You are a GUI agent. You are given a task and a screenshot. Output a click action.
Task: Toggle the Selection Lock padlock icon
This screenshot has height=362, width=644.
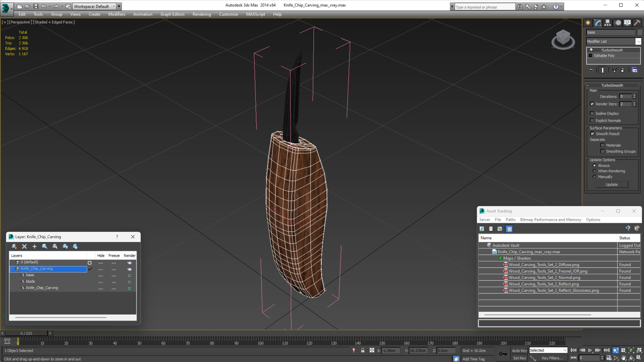click(x=363, y=350)
